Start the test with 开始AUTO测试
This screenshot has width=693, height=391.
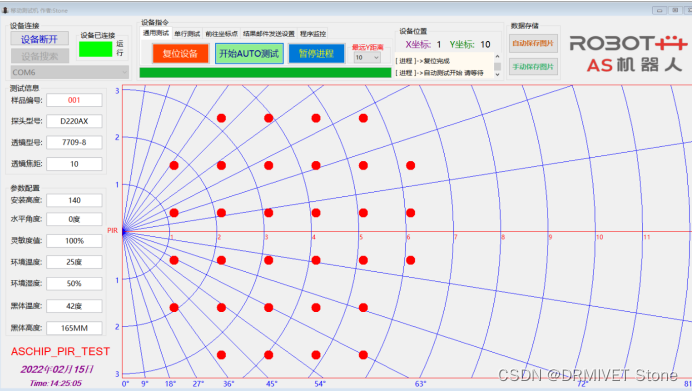[x=249, y=53]
